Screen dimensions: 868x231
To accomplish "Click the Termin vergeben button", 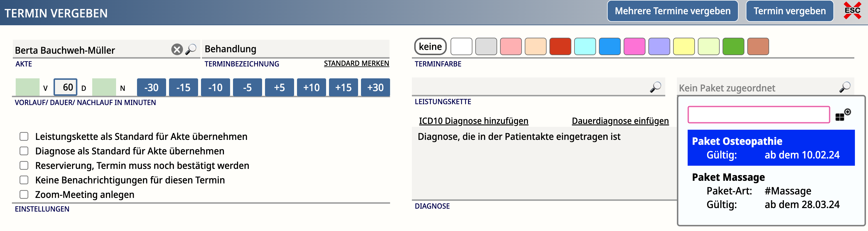I will coord(789,11).
